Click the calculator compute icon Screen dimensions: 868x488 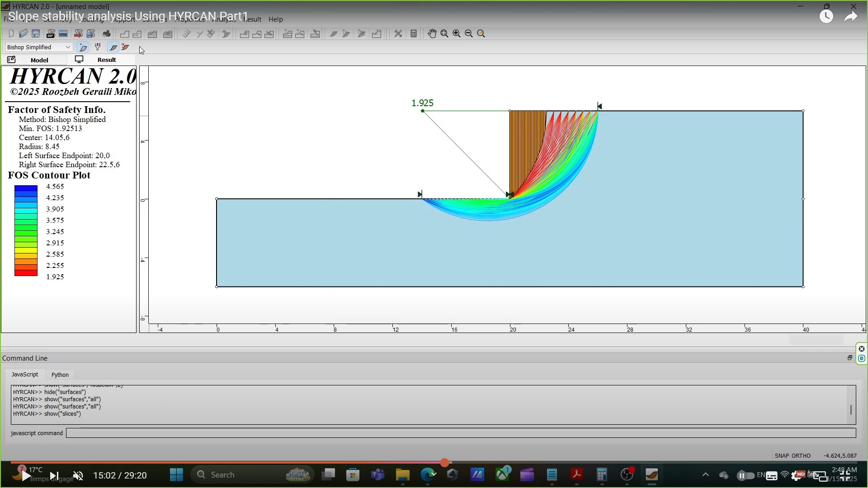tap(414, 33)
